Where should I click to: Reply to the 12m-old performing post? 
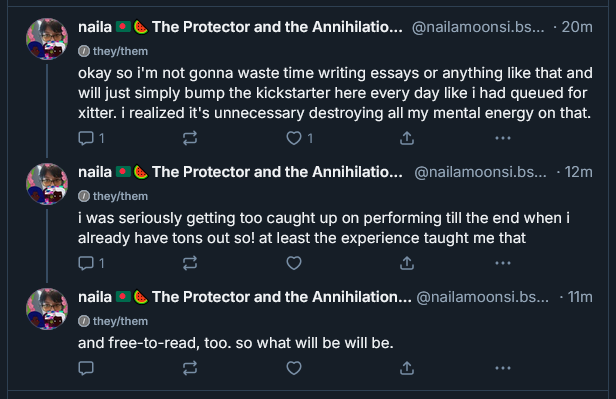point(91,263)
